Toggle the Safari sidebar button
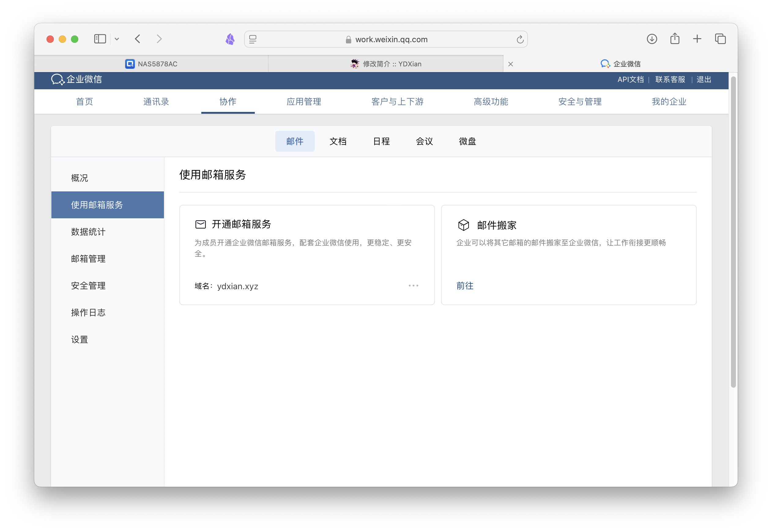772x532 pixels. [100, 39]
